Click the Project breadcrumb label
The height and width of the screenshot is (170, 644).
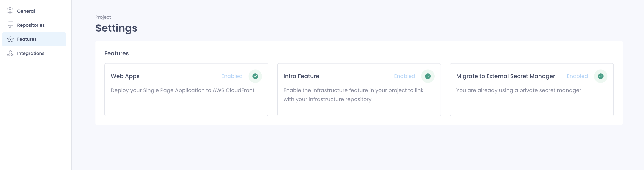click(103, 17)
